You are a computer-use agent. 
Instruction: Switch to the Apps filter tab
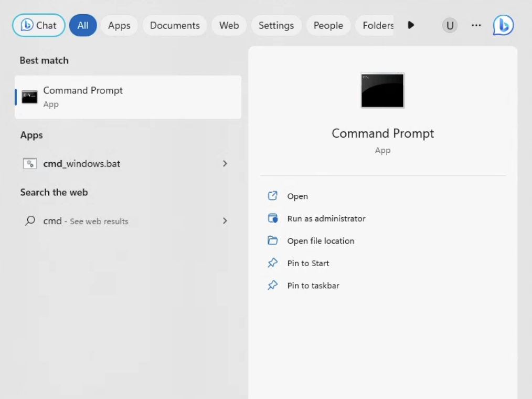(x=119, y=25)
